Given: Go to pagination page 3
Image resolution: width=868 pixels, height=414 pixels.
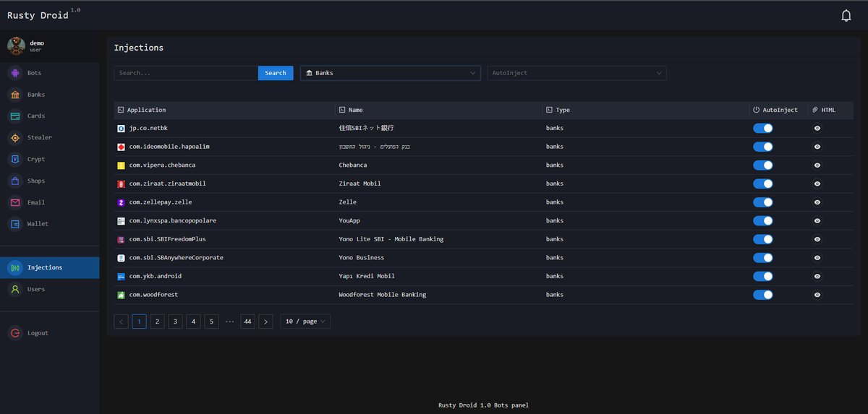Looking at the screenshot, I should point(175,322).
